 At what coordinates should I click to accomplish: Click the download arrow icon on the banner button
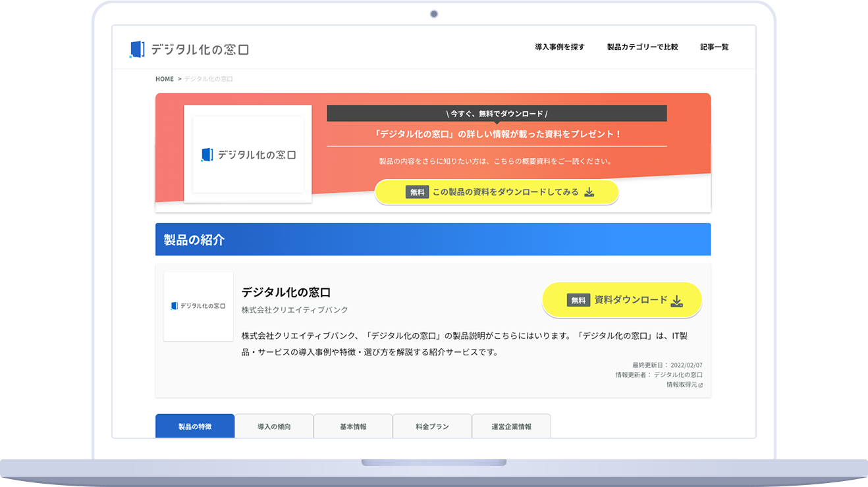coord(588,193)
